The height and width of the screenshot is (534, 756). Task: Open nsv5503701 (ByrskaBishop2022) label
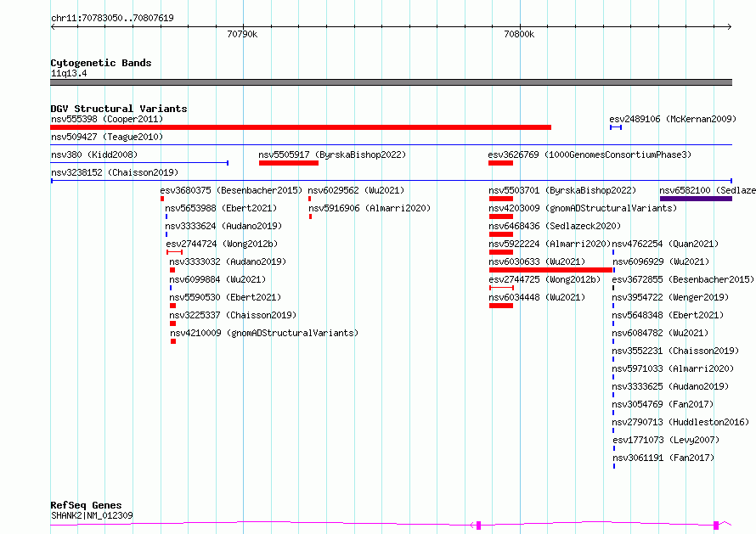[562, 190]
